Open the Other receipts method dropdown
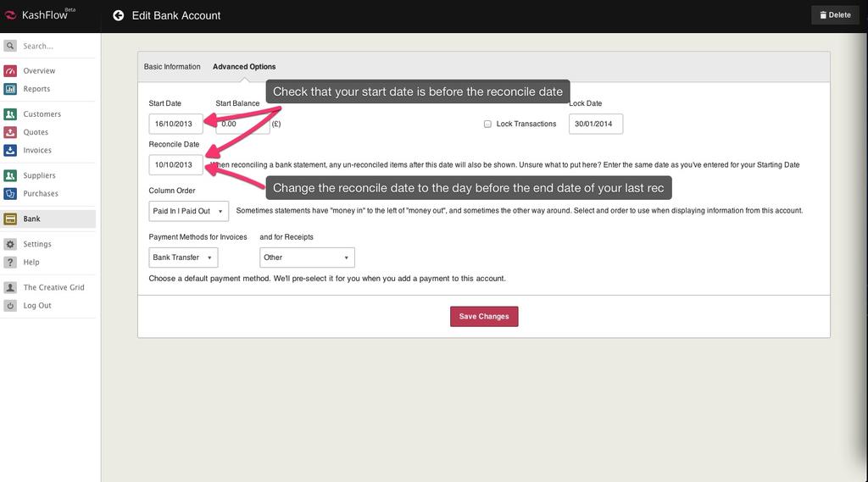This screenshot has width=868, height=482. click(307, 258)
